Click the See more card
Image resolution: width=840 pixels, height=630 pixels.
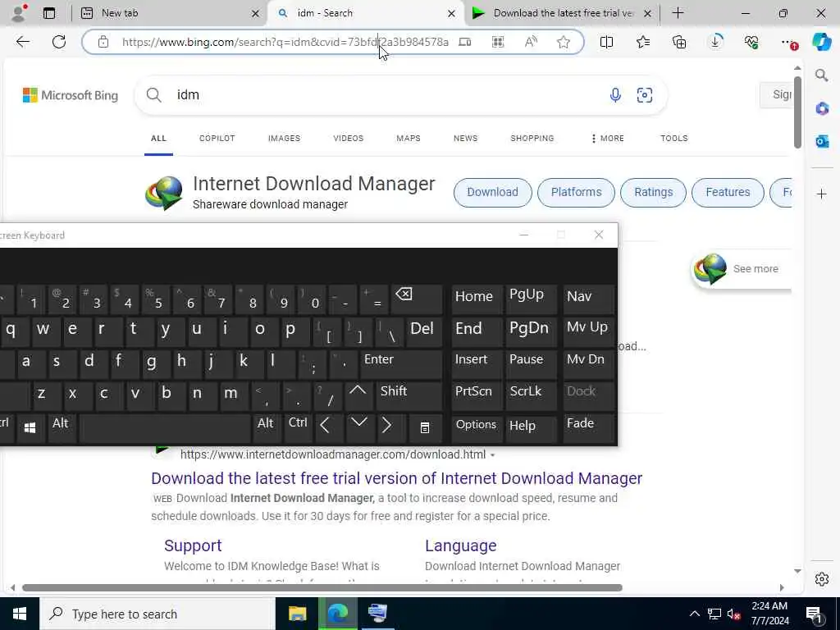(x=741, y=269)
